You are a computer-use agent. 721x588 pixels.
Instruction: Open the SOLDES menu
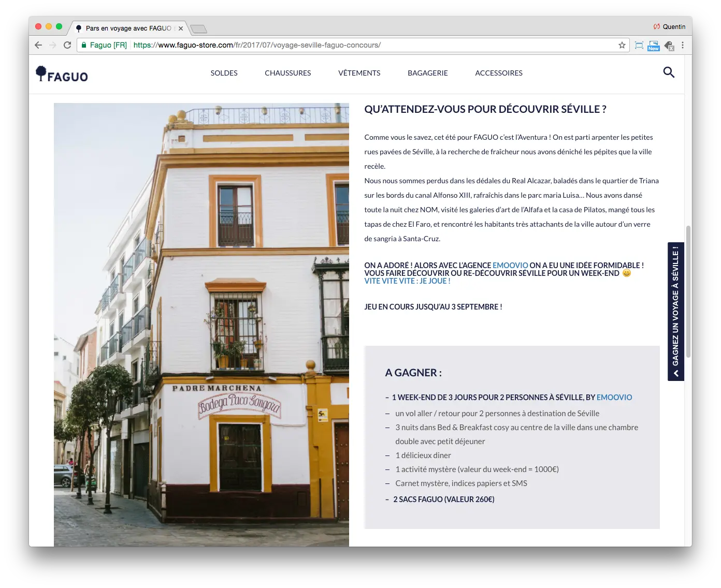click(x=224, y=73)
